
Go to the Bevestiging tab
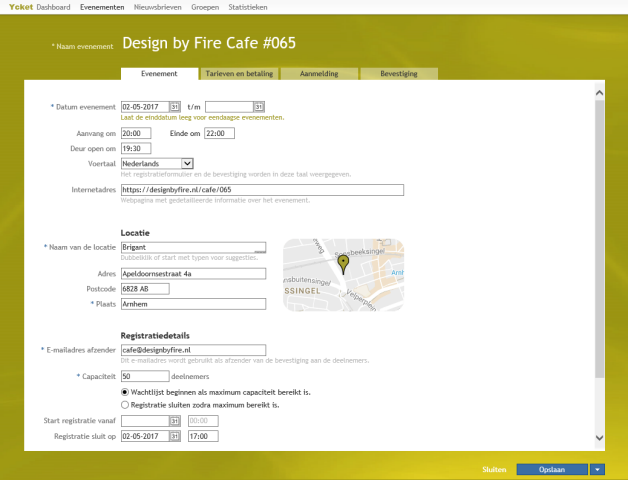(x=398, y=74)
